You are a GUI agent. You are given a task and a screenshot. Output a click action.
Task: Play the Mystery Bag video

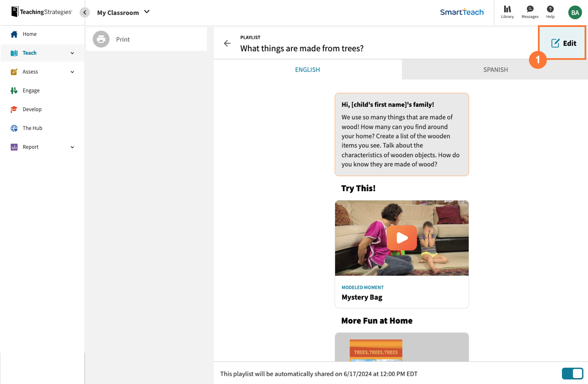point(401,238)
